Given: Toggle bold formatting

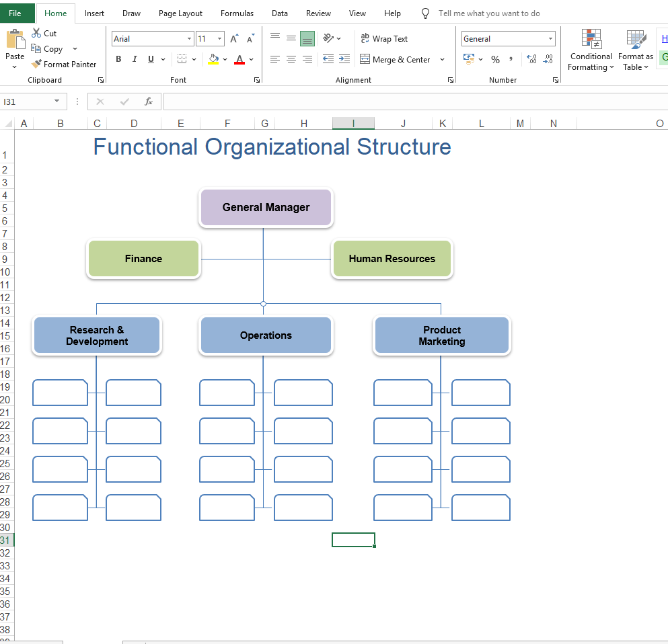Looking at the screenshot, I should pos(118,59).
